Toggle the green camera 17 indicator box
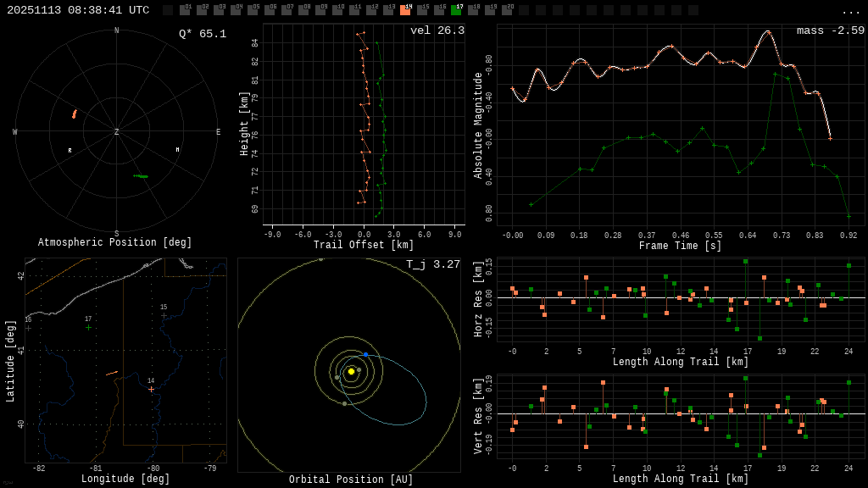868x488 pixels. [456, 10]
